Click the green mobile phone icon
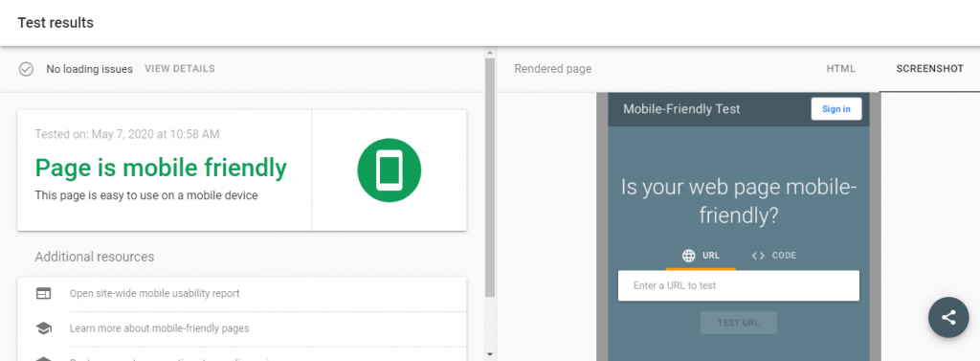This screenshot has height=361, width=980. [390, 170]
